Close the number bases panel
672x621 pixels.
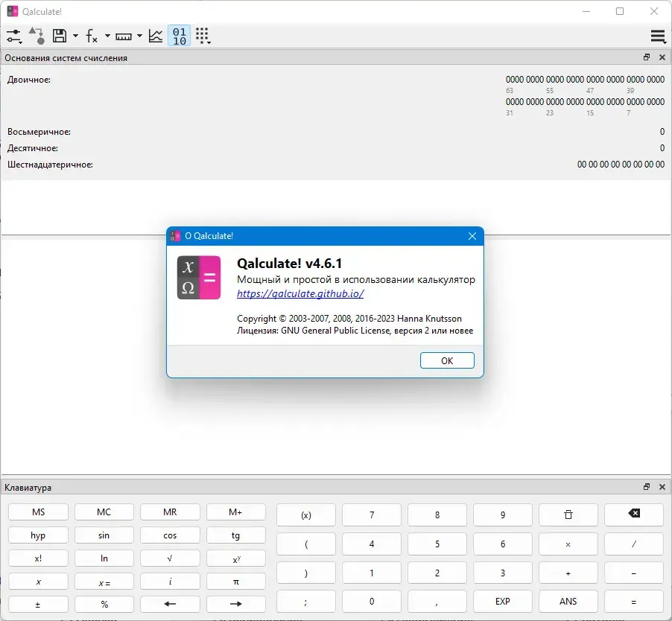pos(662,57)
